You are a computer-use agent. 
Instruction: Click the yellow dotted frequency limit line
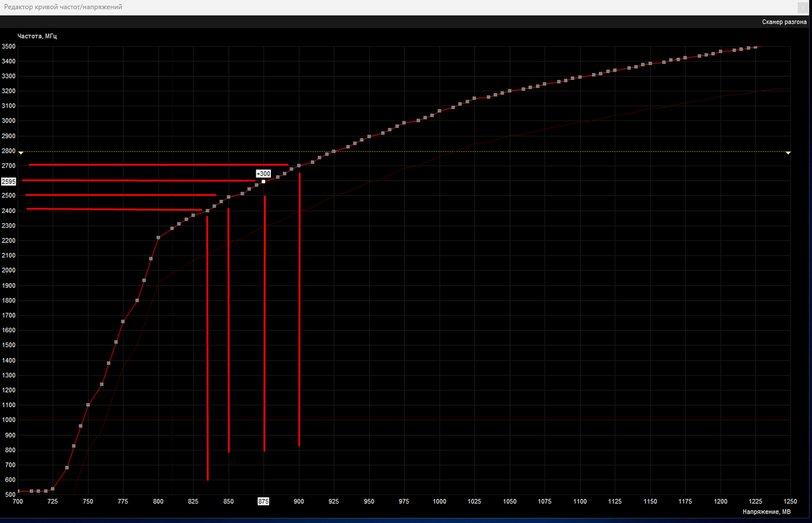coord(444,152)
